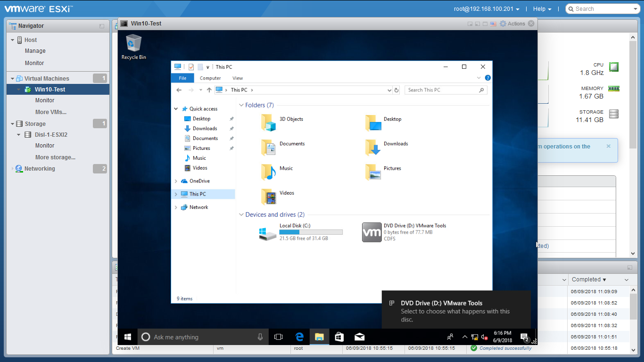Open the Mail app in taskbar
Viewport: 644px width, 362px height.
pyautogui.click(x=359, y=337)
